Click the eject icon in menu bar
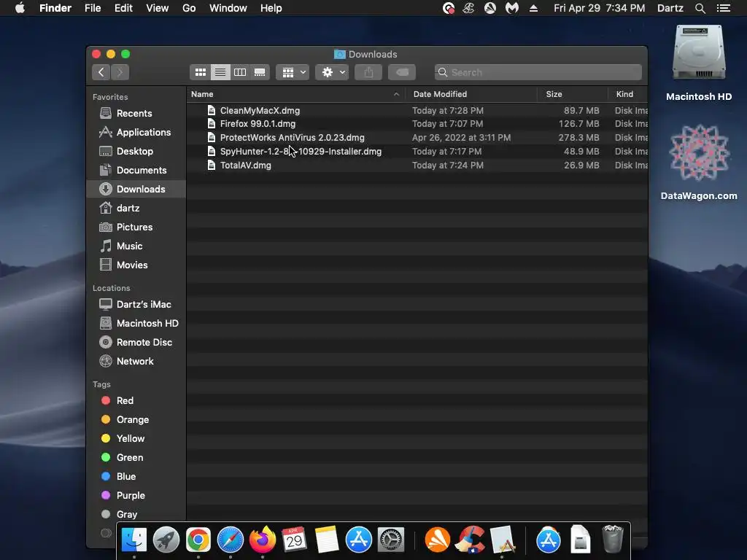The height and width of the screenshot is (560, 747). [533, 8]
